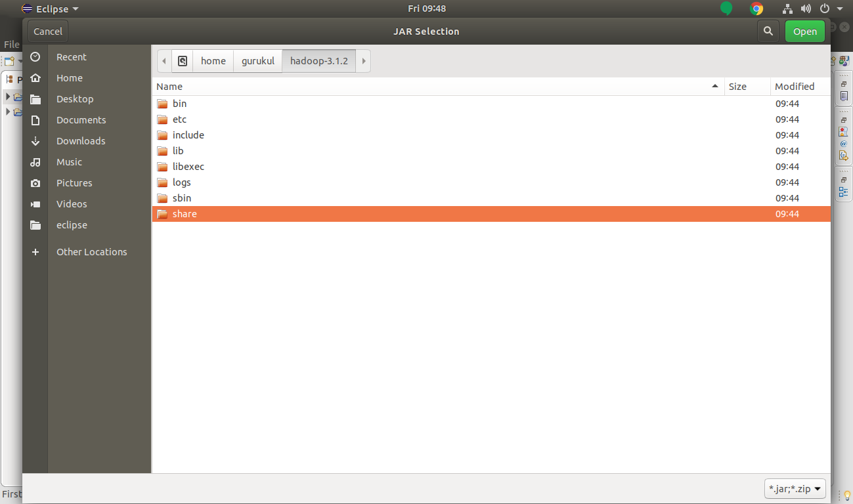Select the sbin folder
The width and height of the screenshot is (853, 504).
[491, 198]
